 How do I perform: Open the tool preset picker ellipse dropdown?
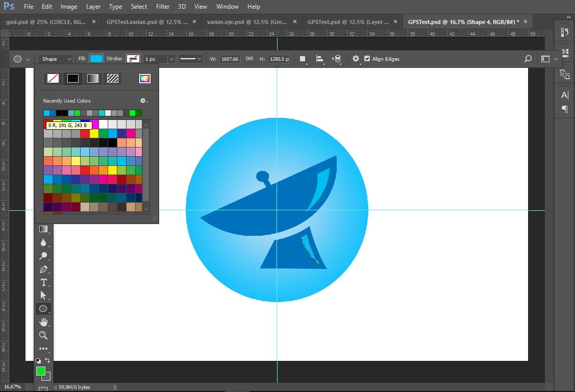[21, 59]
